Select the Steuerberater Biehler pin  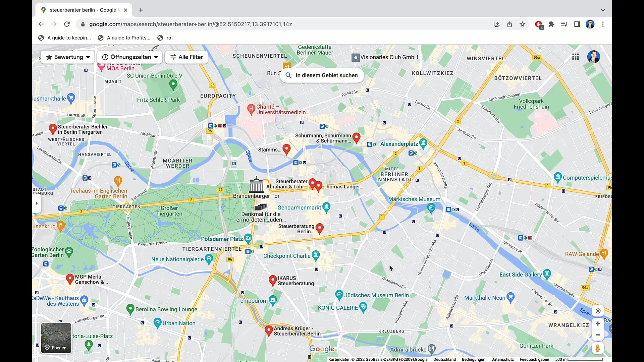53,129
